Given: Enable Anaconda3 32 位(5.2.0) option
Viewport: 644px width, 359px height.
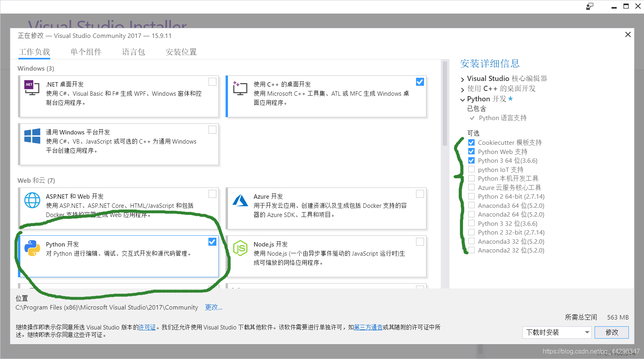Looking at the screenshot, I should click(471, 241).
